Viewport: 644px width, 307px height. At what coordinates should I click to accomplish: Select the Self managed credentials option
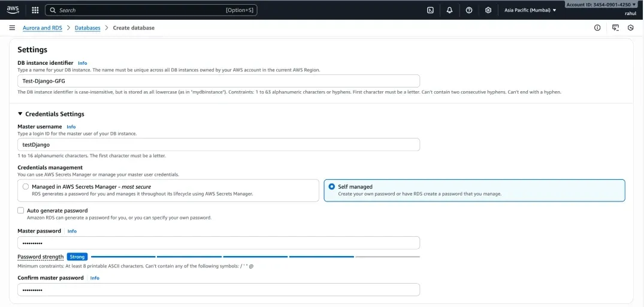332,186
